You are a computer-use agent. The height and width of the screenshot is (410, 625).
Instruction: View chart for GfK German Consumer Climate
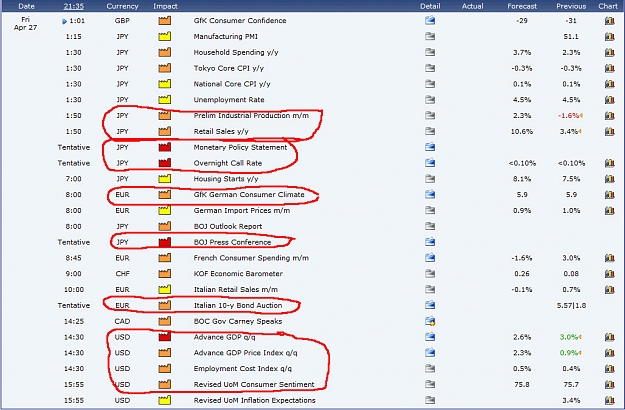pos(609,194)
